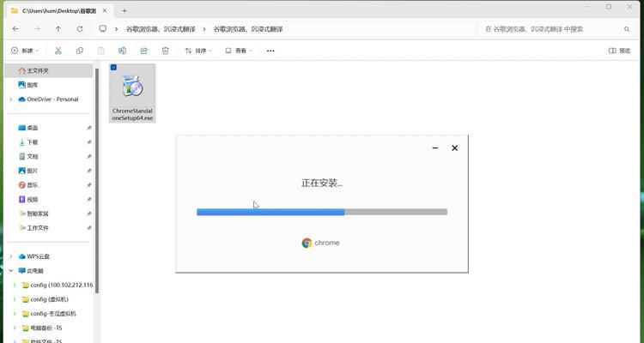Expand the 电脑备份 -TS node
The height and width of the screenshot is (343, 644).
pyautogui.click(x=15, y=328)
